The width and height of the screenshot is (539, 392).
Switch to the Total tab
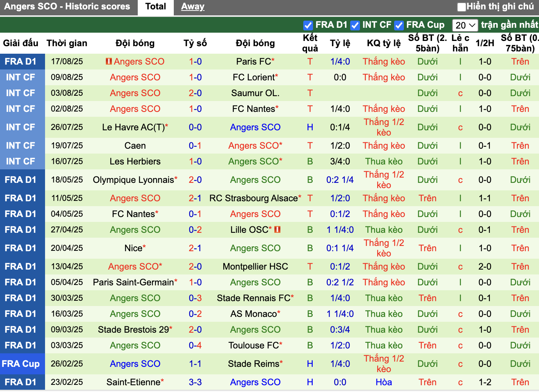point(155,7)
